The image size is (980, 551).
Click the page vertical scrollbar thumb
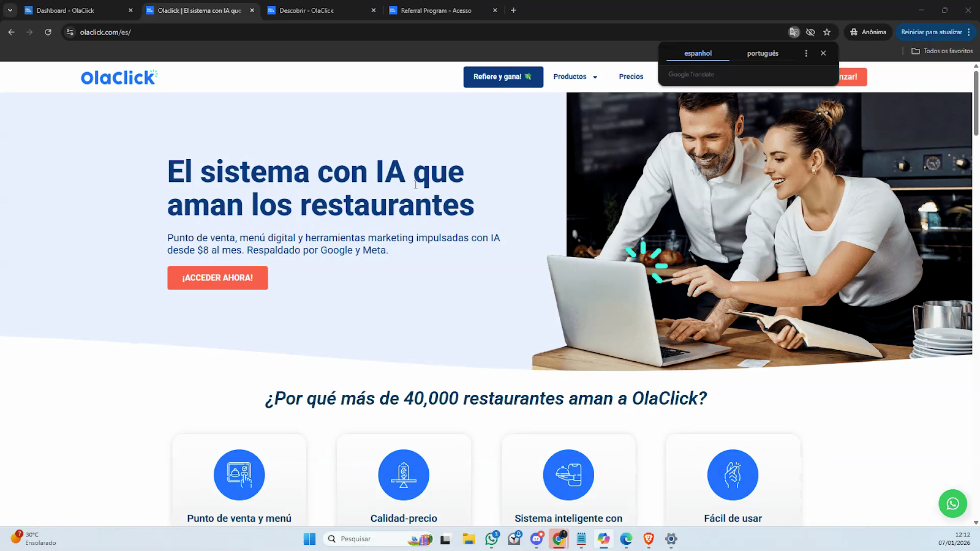pos(976,104)
